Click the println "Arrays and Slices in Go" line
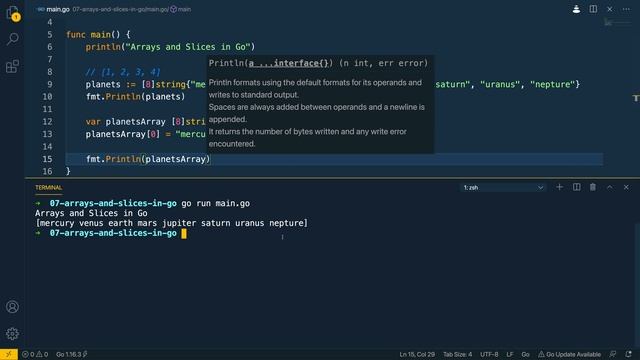This screenshot has height=360, width=640. tap(170, 47)
